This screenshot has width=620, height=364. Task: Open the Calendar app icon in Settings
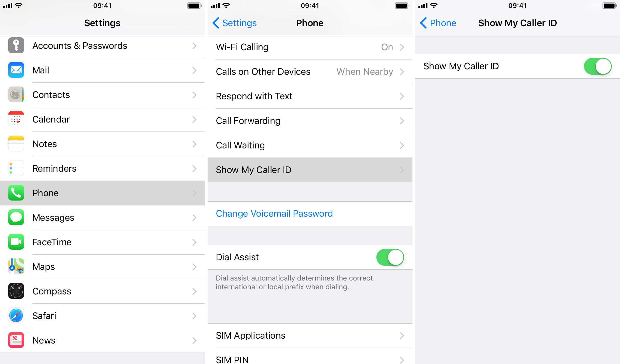click(16, 119)
